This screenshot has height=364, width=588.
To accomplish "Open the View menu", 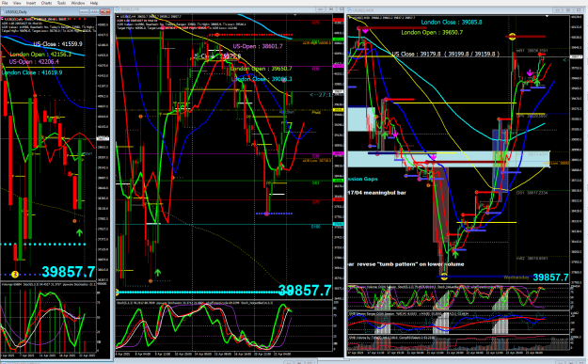I will 17,3.
